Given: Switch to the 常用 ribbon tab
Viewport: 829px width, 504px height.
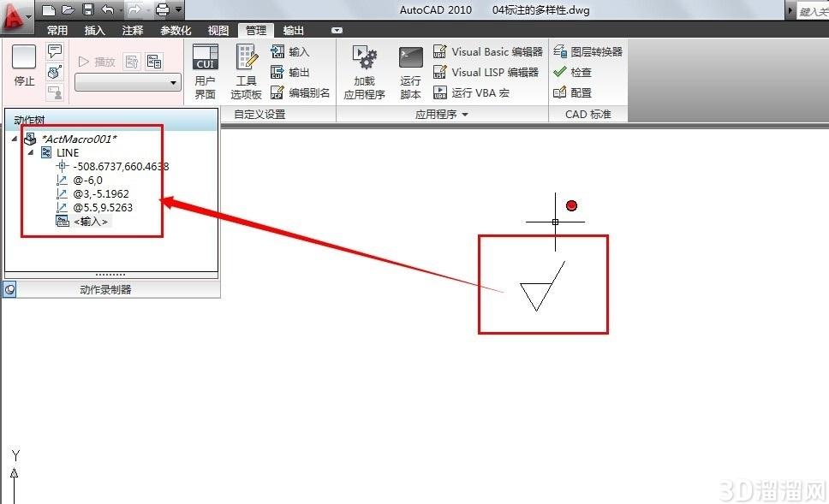Looking at the screenshot, I should (57, 31).
